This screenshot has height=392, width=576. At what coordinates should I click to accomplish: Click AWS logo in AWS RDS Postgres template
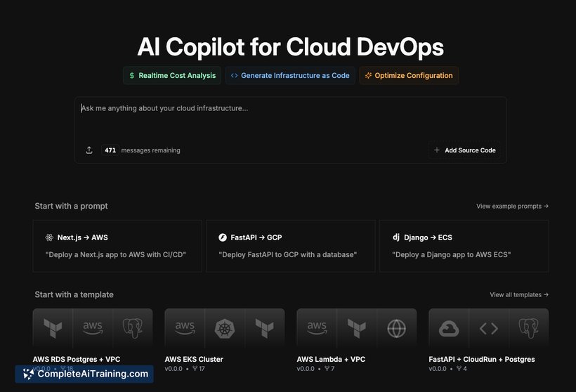pyautogui.click(x=93, y=328)
